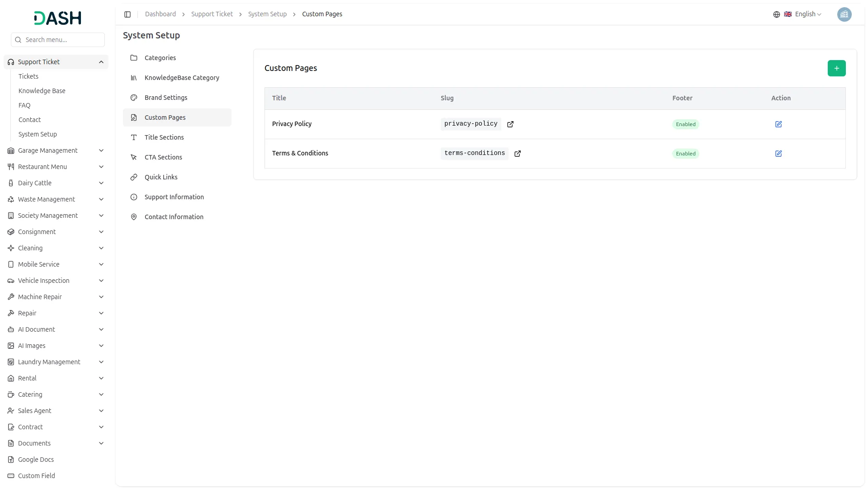Click the Terms & Conditions Enabled badge
Screen dimensions: 868x488
click(685, 154)
